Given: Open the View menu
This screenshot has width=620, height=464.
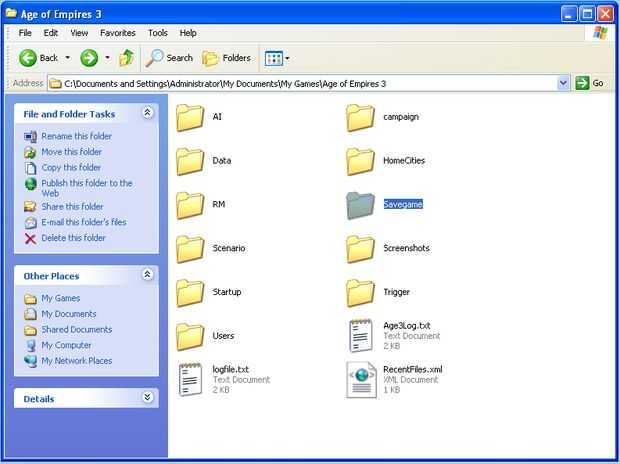Looking at the screenshot, I should coord(79,33).
